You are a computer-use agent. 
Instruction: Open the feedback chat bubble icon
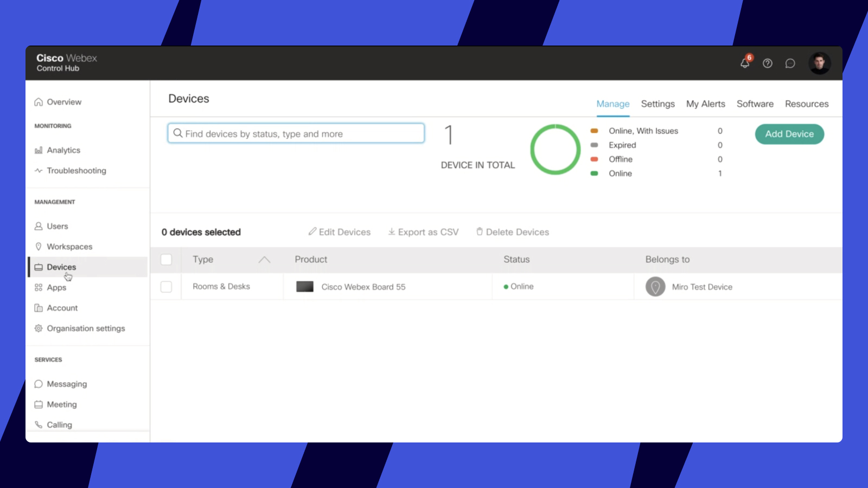(790, 63)
